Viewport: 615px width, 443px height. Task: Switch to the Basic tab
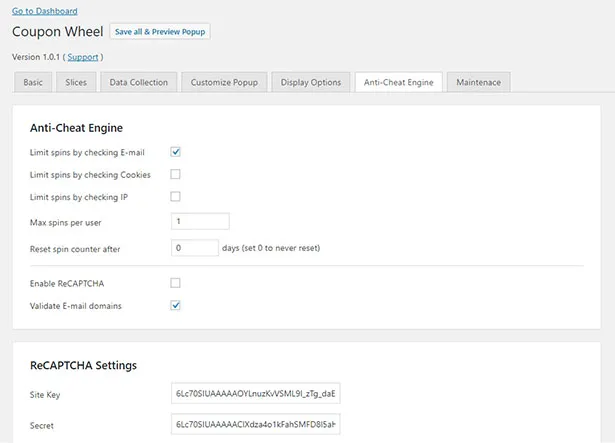[31, 82]
